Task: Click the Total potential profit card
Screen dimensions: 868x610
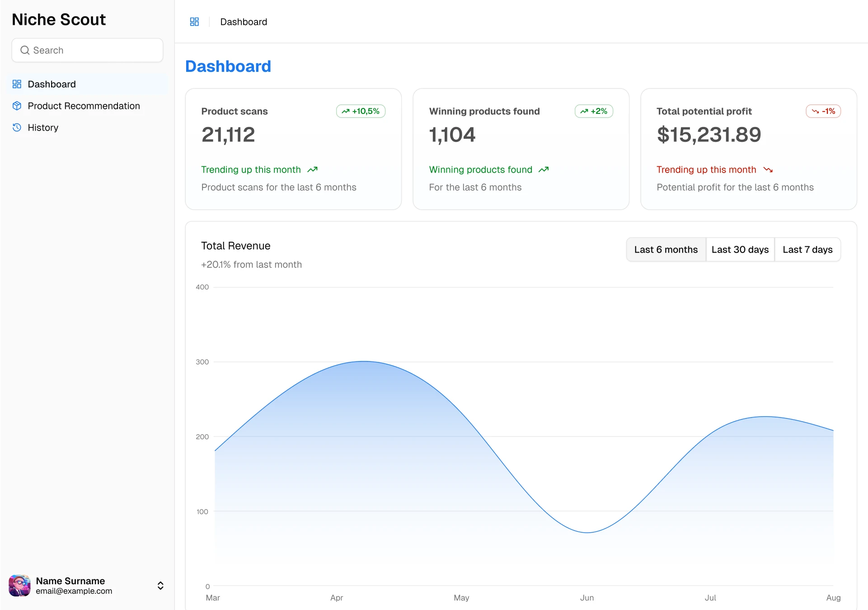Action: point(748,149)
